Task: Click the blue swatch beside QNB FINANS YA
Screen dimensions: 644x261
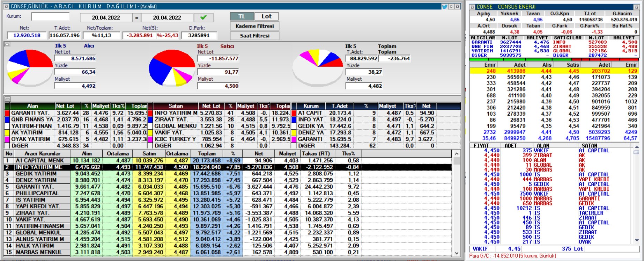Action: click(7, 119)
